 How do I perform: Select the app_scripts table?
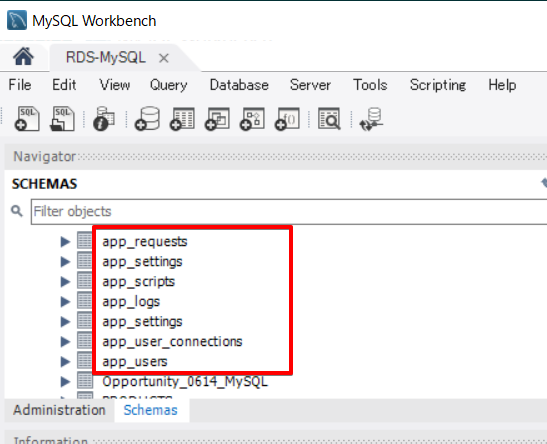click(x=138, y=282)
